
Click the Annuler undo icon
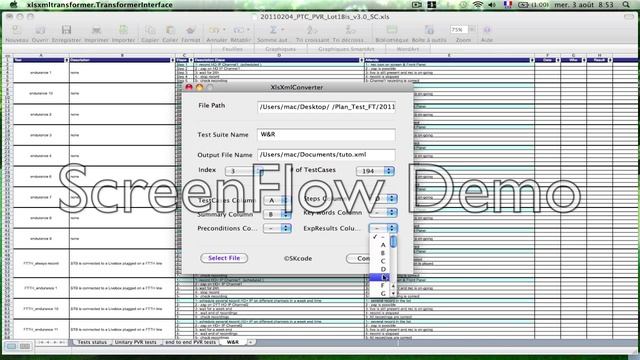coord(213,30)
